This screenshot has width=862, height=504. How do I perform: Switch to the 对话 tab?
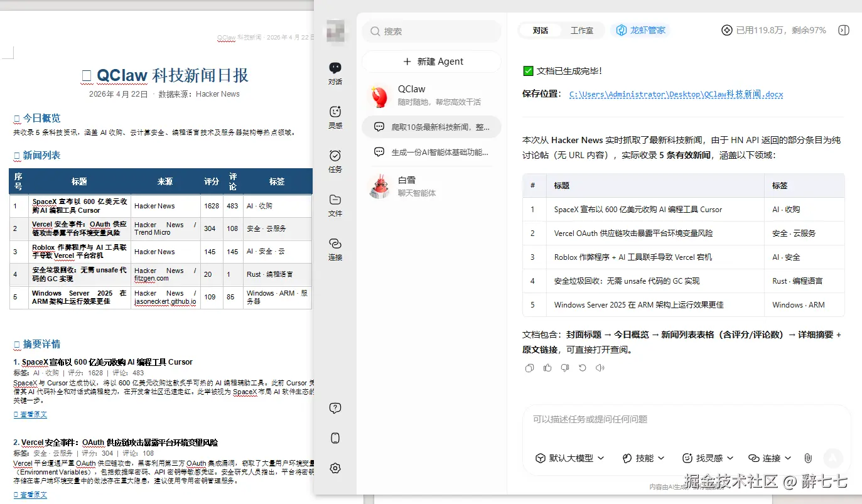pyautogui.click(x=540, y=30)
